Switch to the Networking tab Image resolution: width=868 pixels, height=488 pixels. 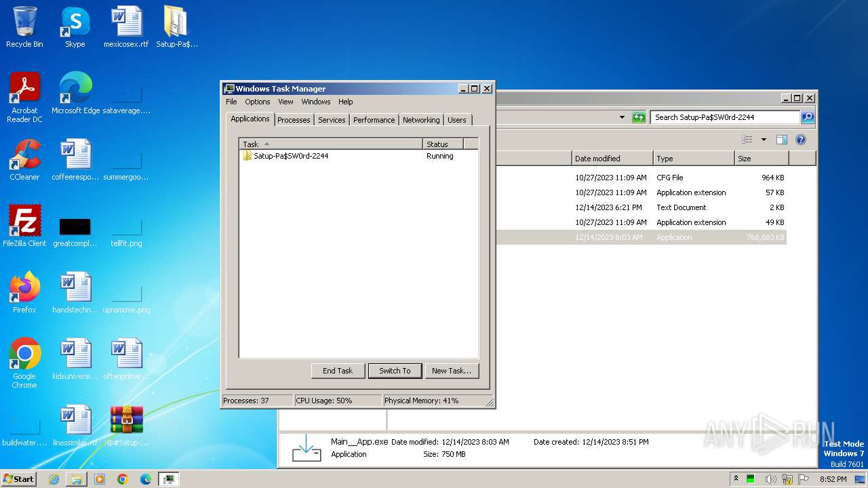coord(421,120)
